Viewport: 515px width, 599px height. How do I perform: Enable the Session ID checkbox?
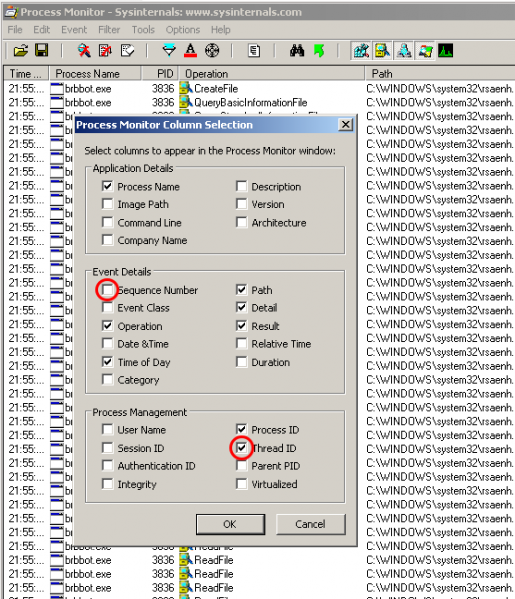tap(107, 448)
